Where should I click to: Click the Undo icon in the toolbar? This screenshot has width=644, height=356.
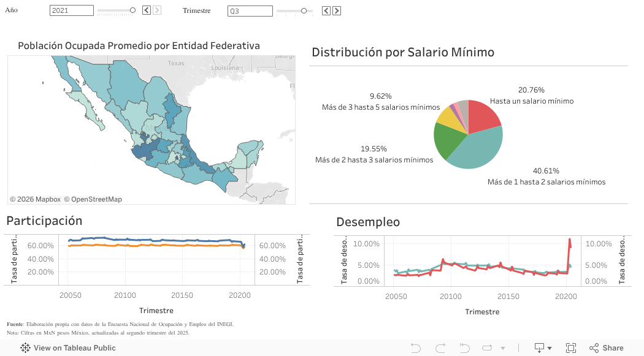pos(416,348)
